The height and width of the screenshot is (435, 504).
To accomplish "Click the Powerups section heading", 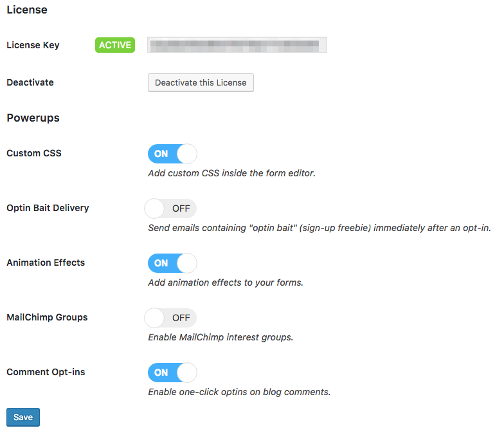I will tap(33, 118).
